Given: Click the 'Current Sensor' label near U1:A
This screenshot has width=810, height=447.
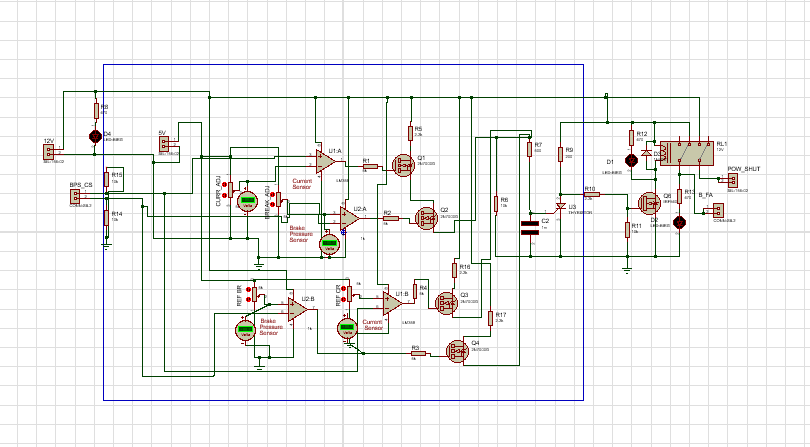Looking at the screenshot, I should 302,184.
